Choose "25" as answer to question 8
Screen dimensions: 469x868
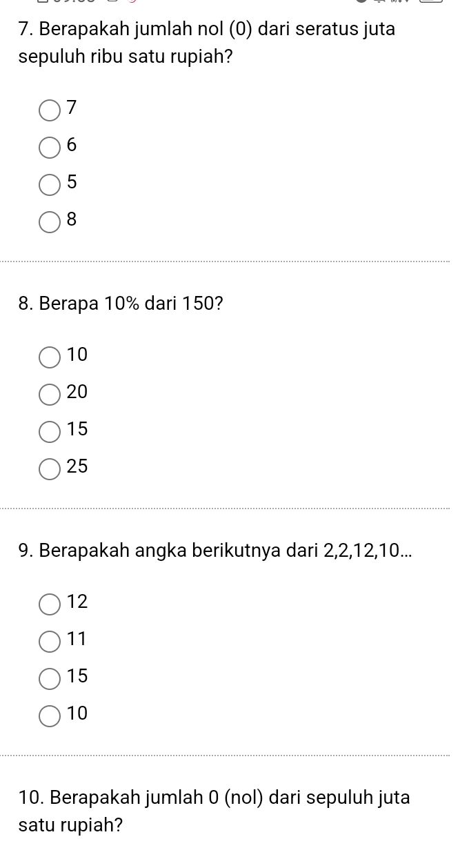coord(49,468)
